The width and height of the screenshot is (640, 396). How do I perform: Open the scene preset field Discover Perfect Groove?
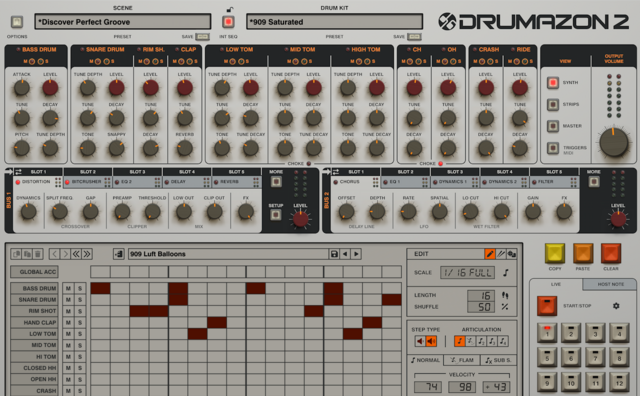coord(123,22)
